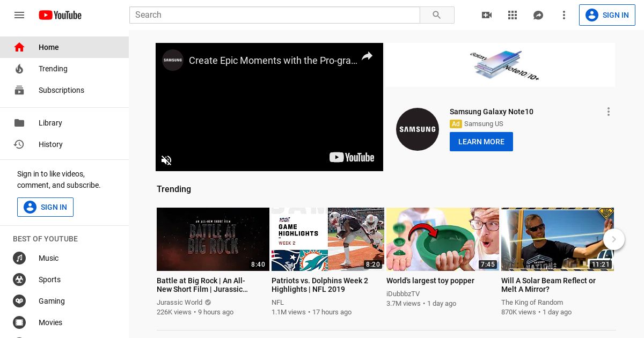Open Movies under Best of YouTube
Screen dimensions: 644x338
[64, 322]
